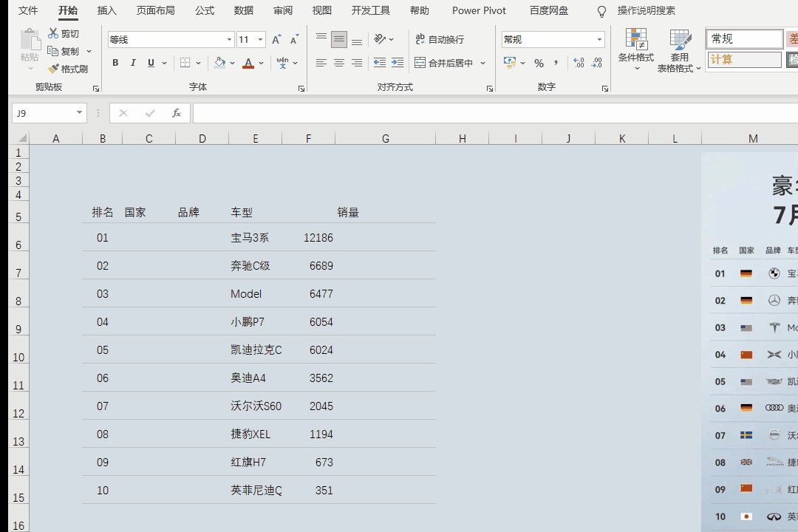Select cell containing 宝马3系
Screen dimensions: 798x532
[x=255, y=238]
